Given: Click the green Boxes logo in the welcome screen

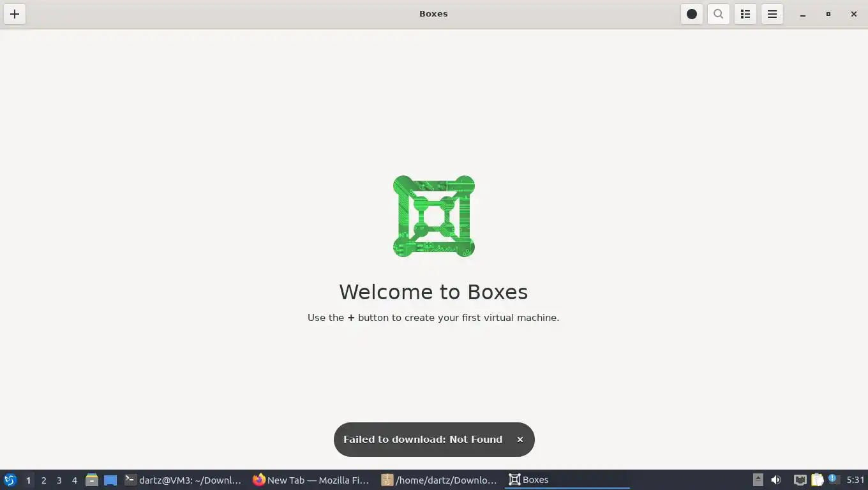Looking at the screenshot, I should [434, 216].
